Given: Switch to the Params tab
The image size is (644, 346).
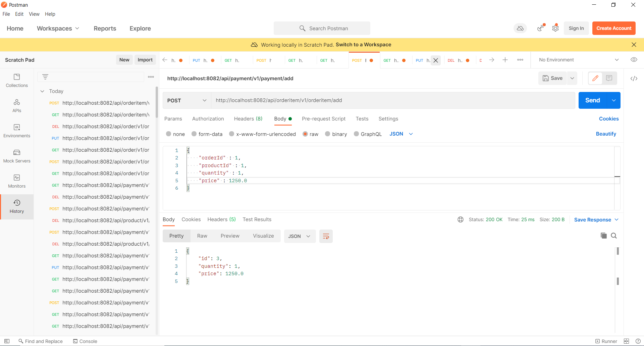Looking at the screenshot, I should (x=173, y=119).
